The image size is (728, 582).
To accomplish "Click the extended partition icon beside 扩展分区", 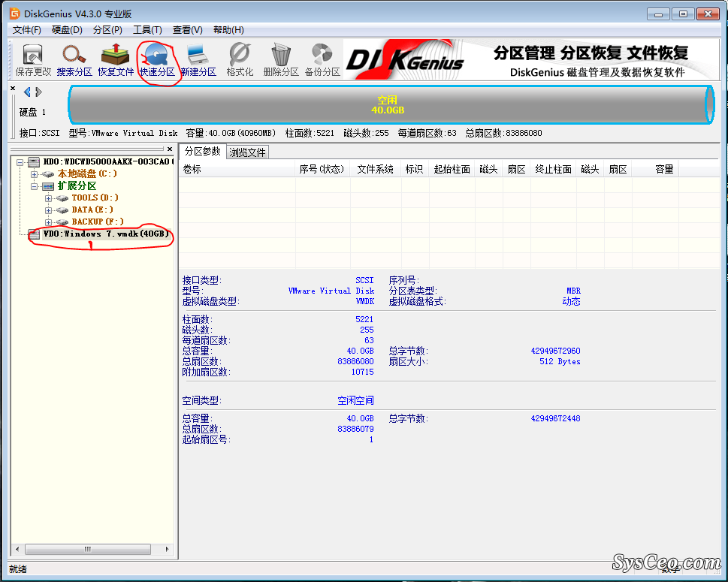I will pyautogui.click(x=48, y=186).
